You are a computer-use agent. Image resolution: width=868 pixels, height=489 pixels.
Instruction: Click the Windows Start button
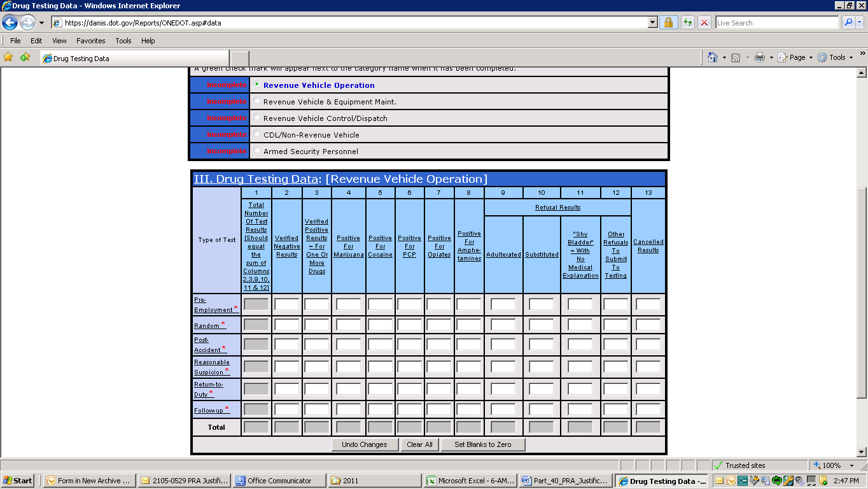pyautogui.click(x=17, y=481)
